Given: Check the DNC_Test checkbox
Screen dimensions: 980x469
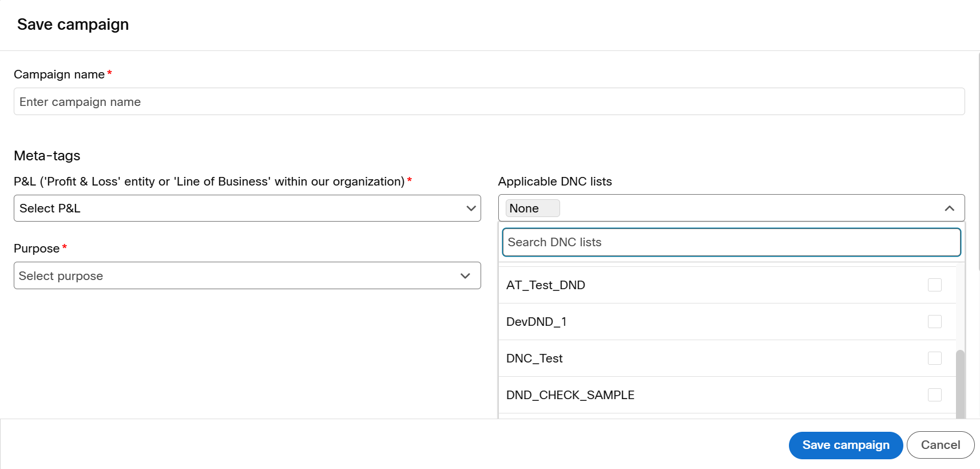Looking at the screenshot, I should pos(935,358).
